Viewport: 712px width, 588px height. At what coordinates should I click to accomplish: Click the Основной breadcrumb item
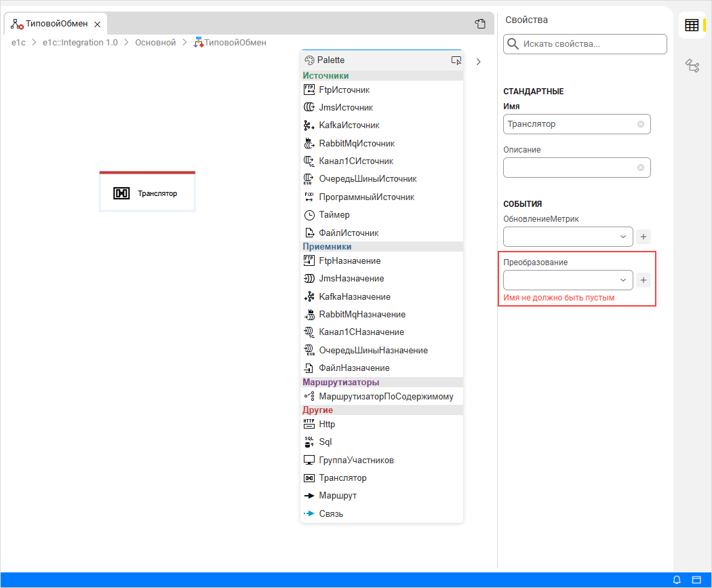point(155,42)
